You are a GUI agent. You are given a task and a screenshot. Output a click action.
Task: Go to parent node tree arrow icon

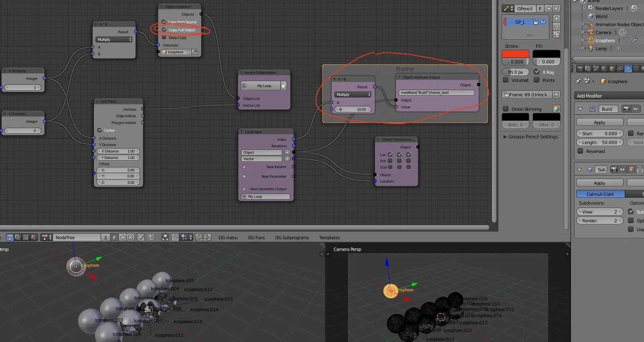point(151,237)
